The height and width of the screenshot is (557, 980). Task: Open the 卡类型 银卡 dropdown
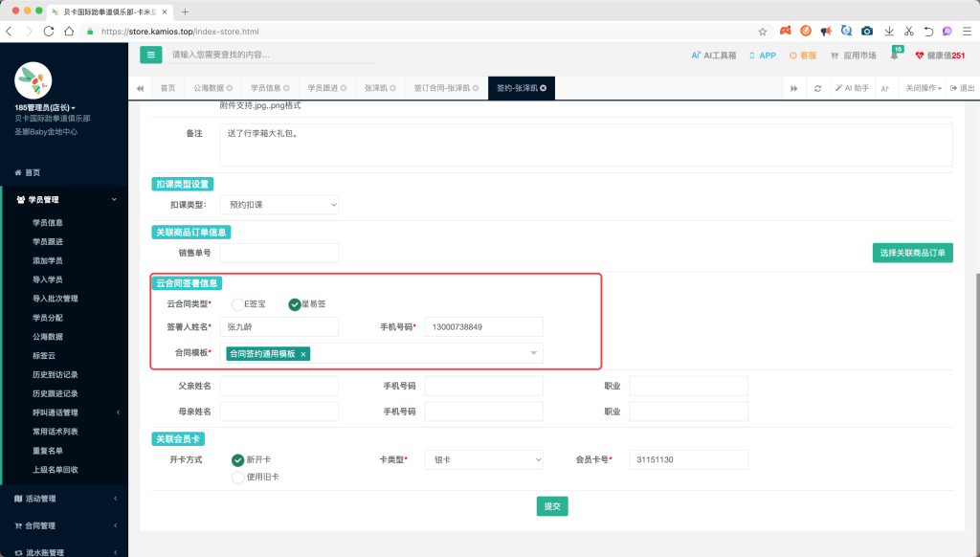[x=483, y=459]
